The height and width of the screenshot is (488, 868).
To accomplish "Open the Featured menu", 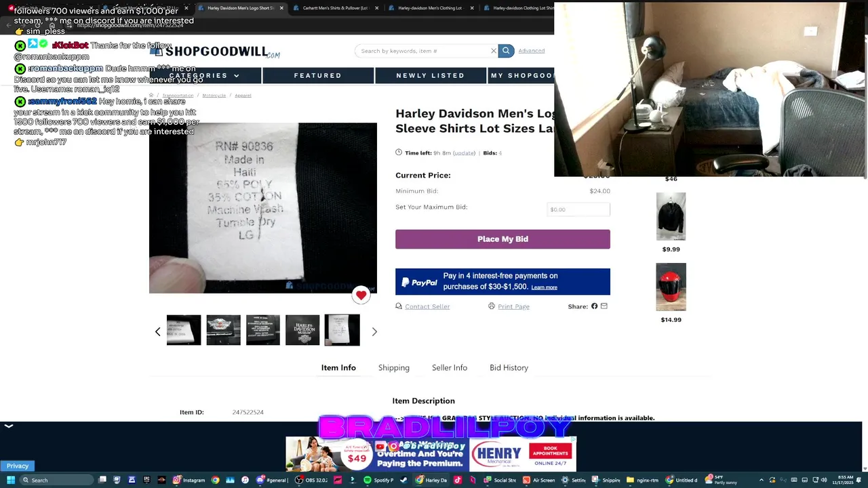I will click(318, 75).
